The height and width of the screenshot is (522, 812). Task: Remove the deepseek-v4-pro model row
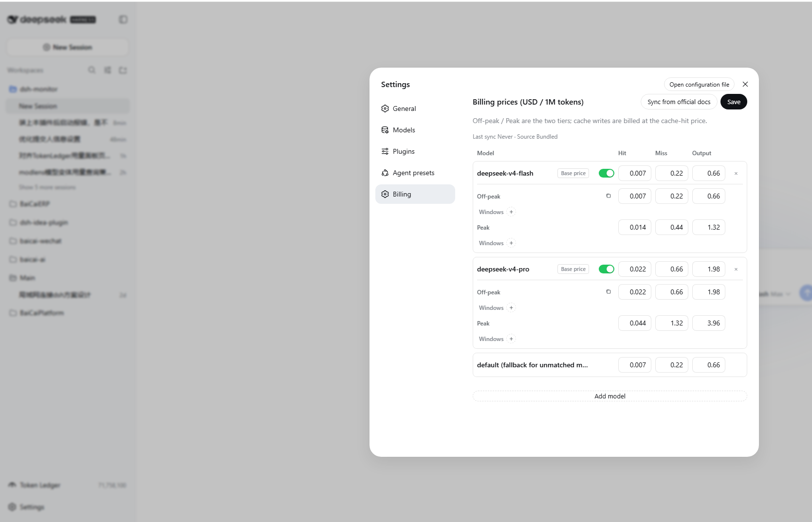tap(736, 269)
